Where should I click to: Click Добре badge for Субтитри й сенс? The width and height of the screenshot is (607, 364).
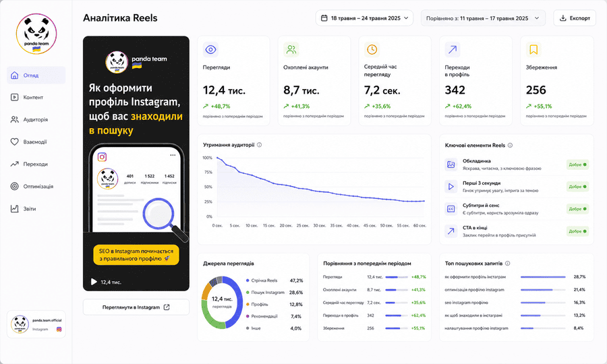pos(577,209)
